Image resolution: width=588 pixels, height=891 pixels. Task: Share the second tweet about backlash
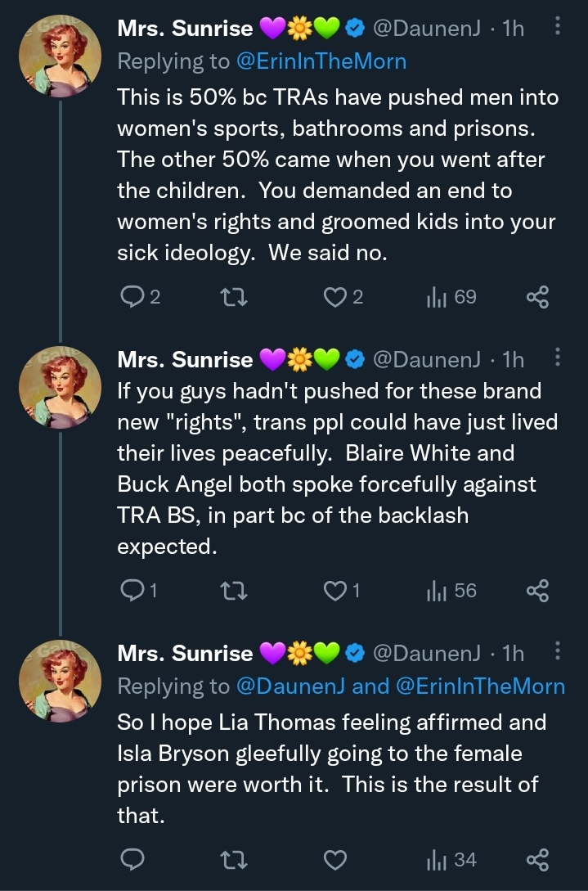[x=537, y=590]
